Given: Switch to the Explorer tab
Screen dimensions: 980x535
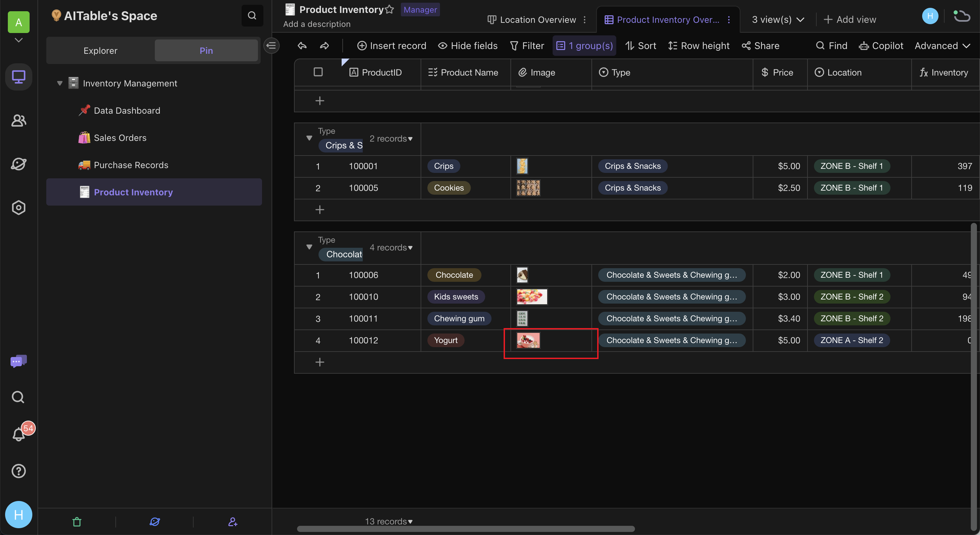Looking at the screenshot, I should (x=100, y=51).
